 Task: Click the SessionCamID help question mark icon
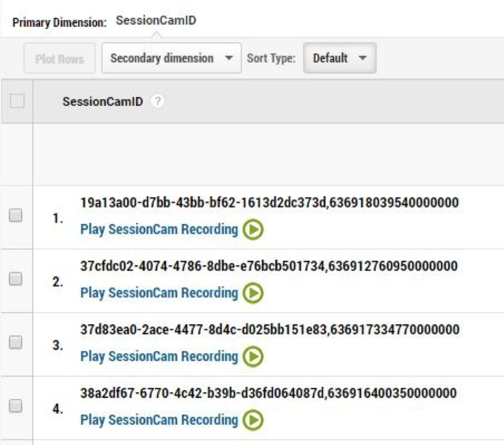point(157,101)
